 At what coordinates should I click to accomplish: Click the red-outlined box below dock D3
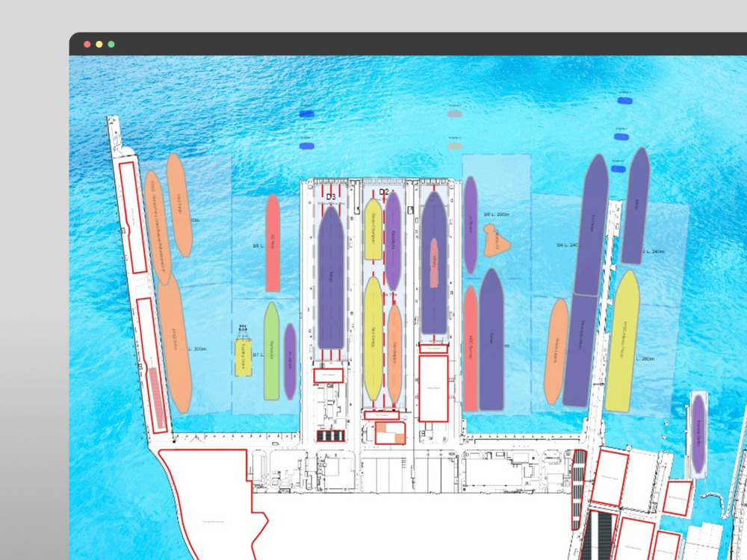coord(328,376)
